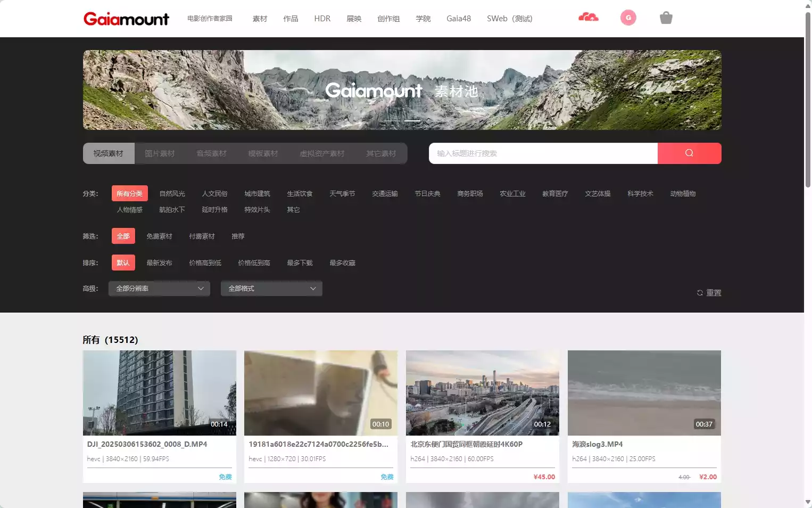This screenshot has height=508, width=812.
Task: Click the page scrollbar down arrow
Action: point(808,502)
